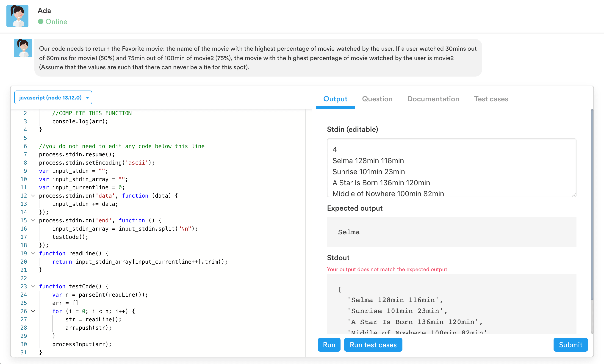Collapse the process.stdin.on('end') block

[33, 220]
